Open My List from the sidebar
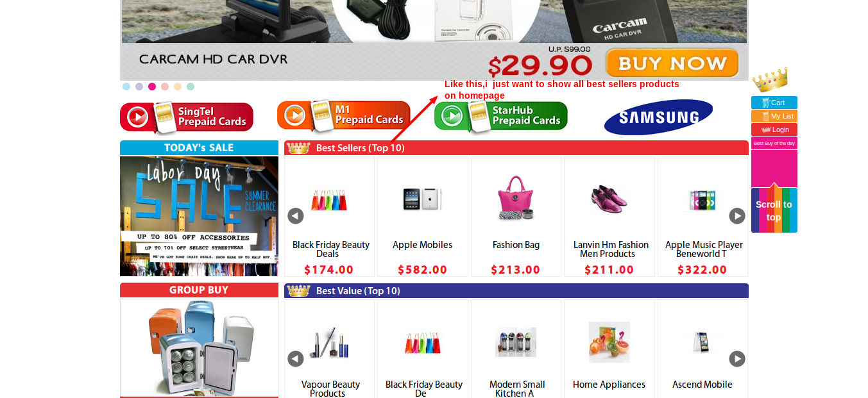The width and height of the screenshot is (868, 398). pyautogui.click(x=774, y=116)
